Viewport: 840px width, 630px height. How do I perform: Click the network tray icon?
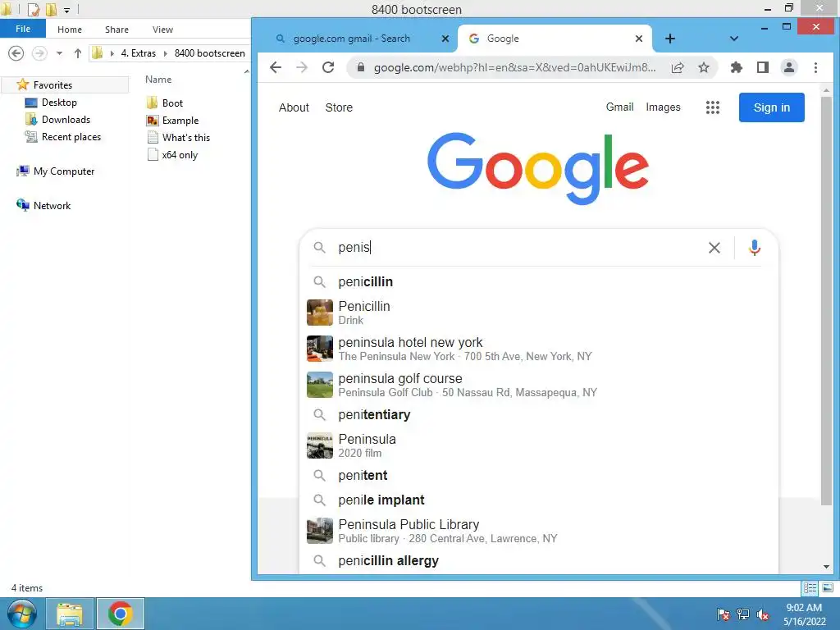743,614
